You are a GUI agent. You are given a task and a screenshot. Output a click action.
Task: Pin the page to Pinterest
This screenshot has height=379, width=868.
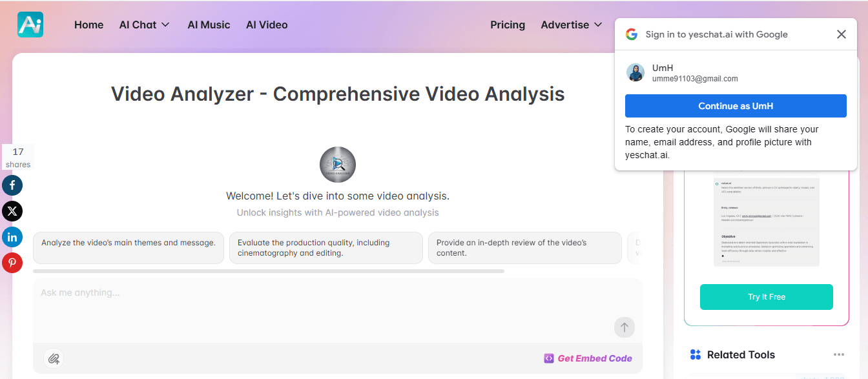point(12,263)
